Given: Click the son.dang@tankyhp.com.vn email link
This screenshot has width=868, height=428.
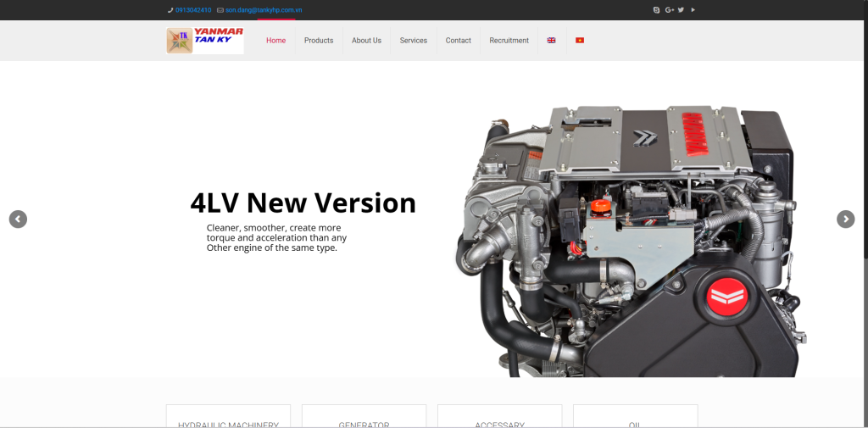Looking at the screenshot, I should 264,10.
